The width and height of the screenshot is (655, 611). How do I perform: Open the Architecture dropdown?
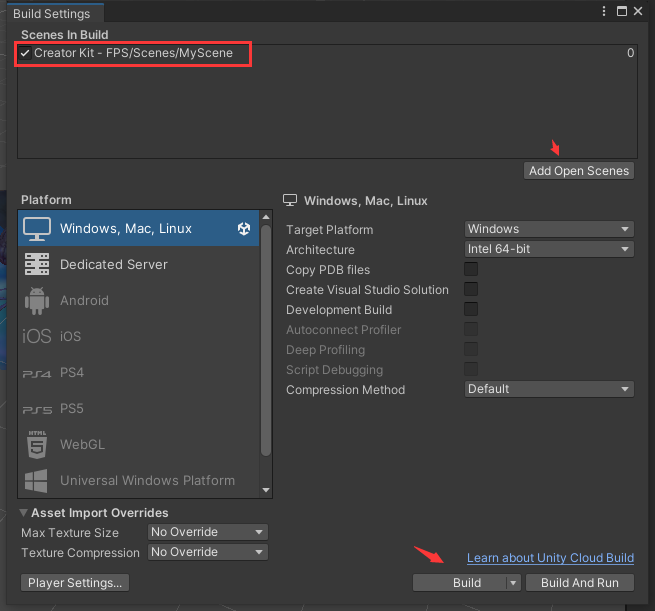pyautogui.click(x=549, y=249)
